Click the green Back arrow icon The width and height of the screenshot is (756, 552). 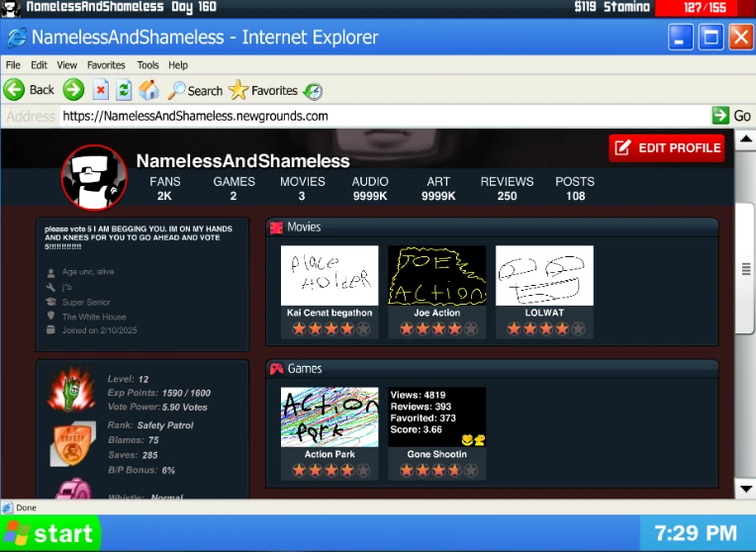pyautogui.click(x=14, y=90)
